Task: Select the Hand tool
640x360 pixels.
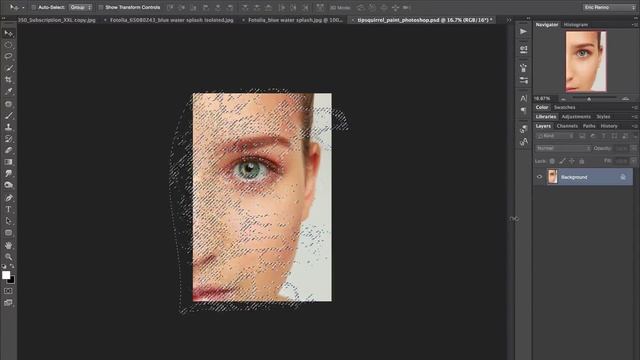Action: click(x=9, y=245)
